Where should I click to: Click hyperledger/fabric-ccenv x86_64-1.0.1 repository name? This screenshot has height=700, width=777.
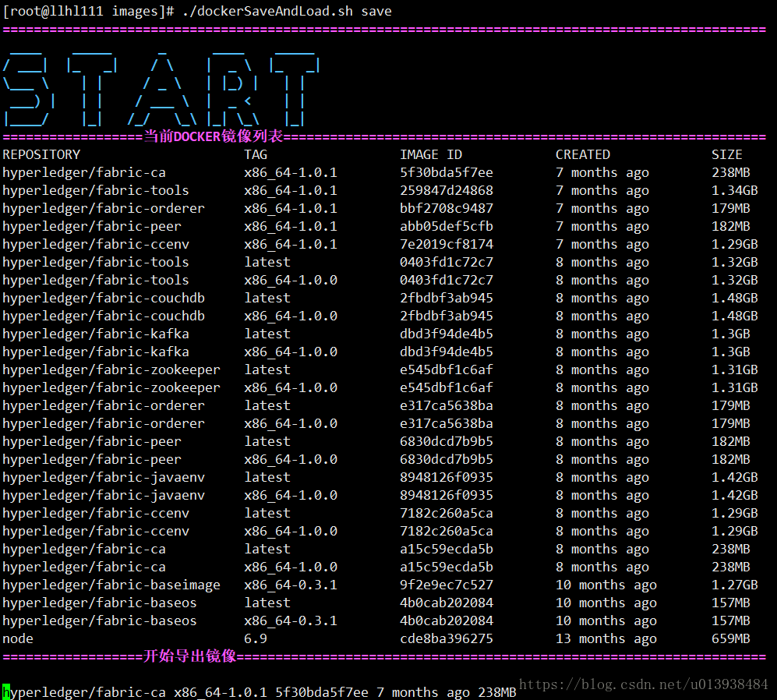95,244
